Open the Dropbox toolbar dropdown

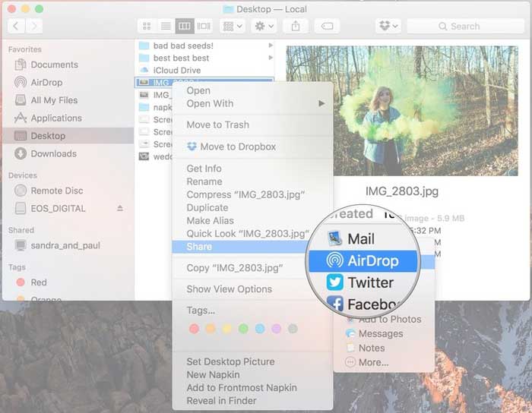[388, 26]
